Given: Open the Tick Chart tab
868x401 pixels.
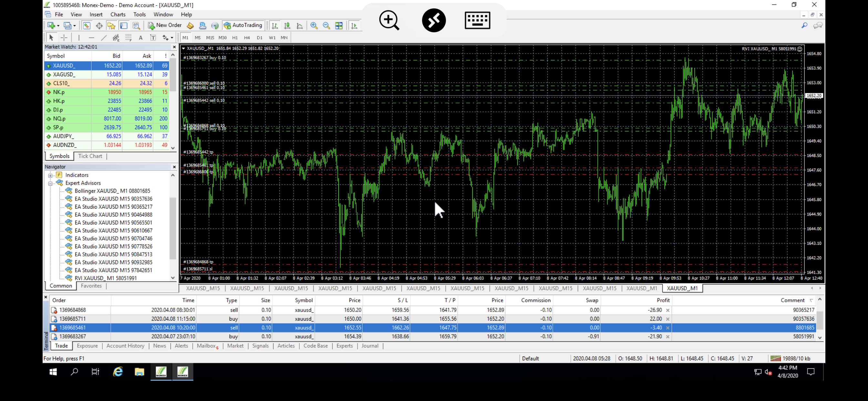Looking at the screenshot, I should pos(90,156).
